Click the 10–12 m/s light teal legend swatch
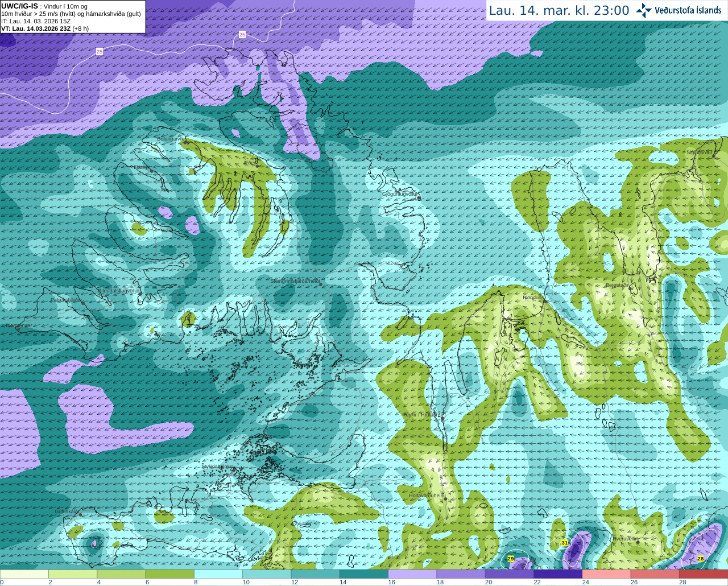Viewport: 728px width, 586px height. pyautogui.click(x=267, y=574)
